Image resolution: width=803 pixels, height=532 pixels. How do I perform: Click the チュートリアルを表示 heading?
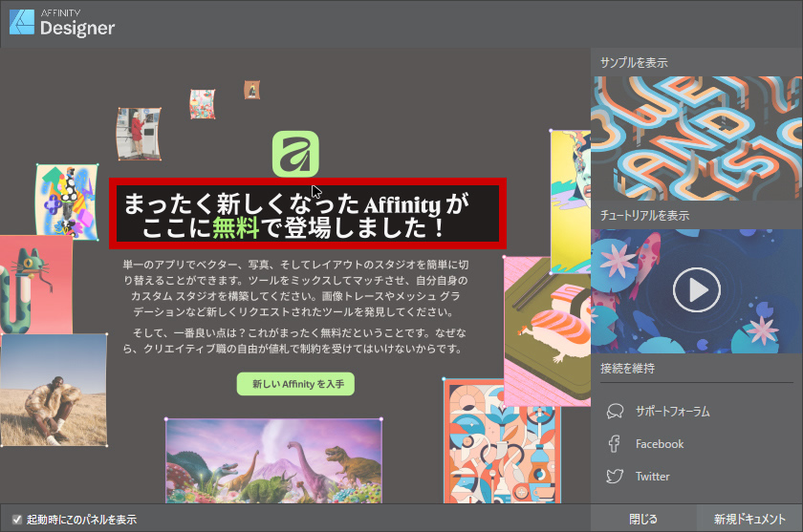click(644, 215)
